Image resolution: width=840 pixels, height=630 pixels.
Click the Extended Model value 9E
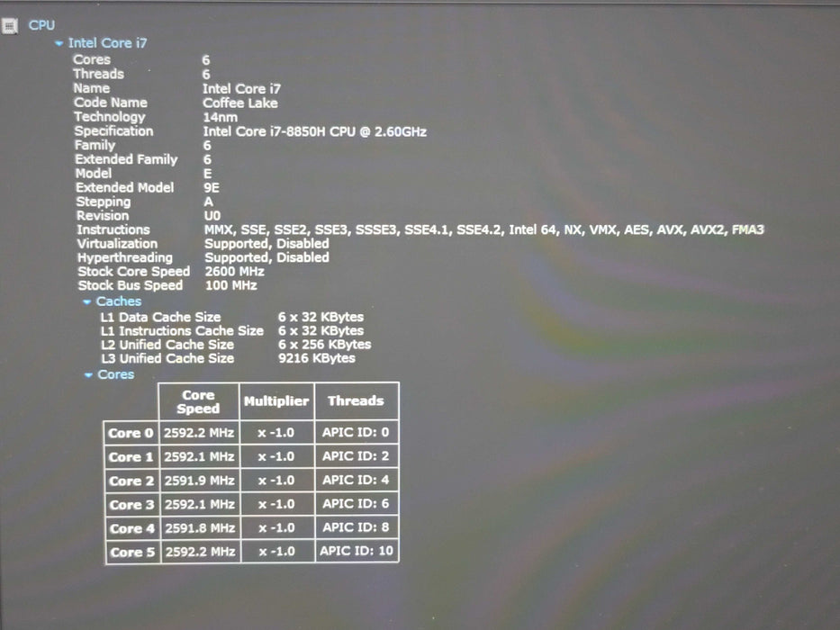[212, 188]
